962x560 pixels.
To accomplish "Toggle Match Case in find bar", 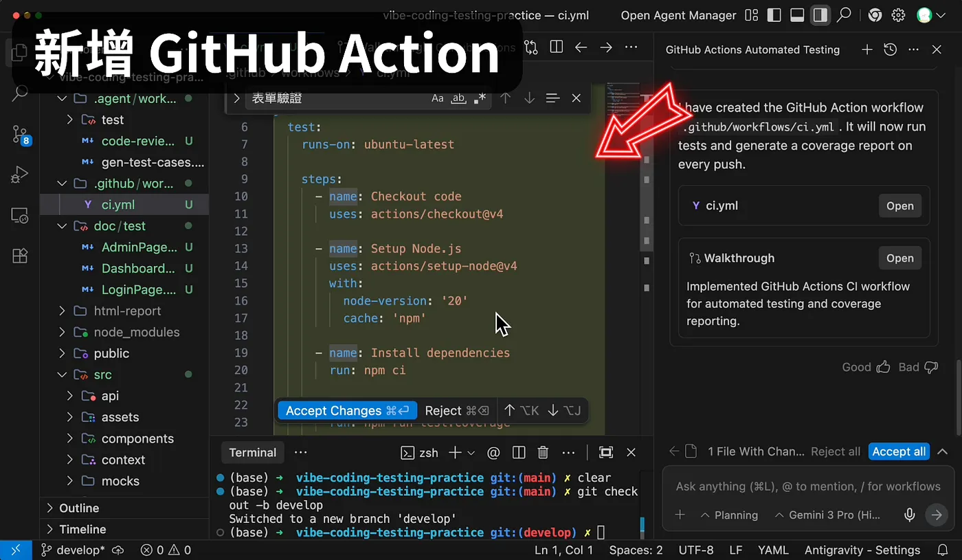I will click(x=438, y=98).
